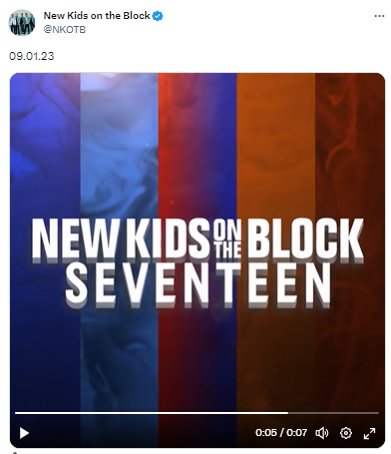Select the 09.01.23 post text
Screen dimensions: 391x454
pyautogui.click(x=31, y=56)
